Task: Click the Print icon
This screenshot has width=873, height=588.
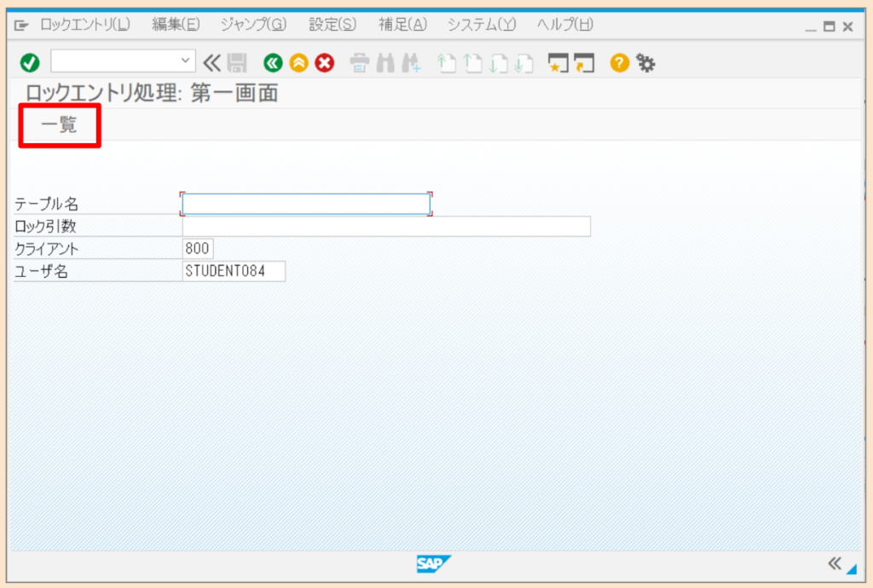Action: click(x=360, y=62)
